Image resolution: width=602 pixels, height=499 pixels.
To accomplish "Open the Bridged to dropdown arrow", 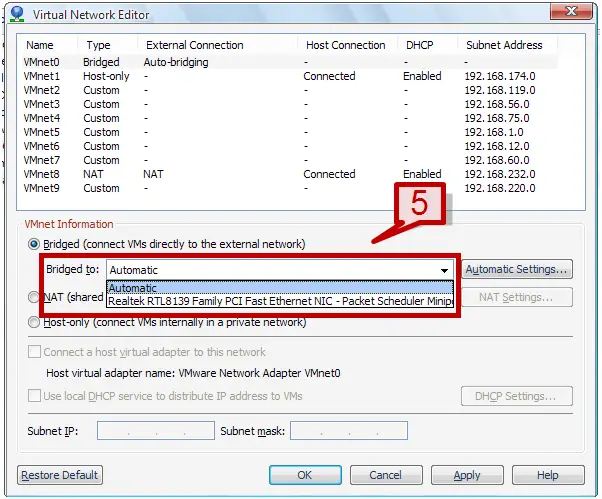I will (x=443, y=270).
